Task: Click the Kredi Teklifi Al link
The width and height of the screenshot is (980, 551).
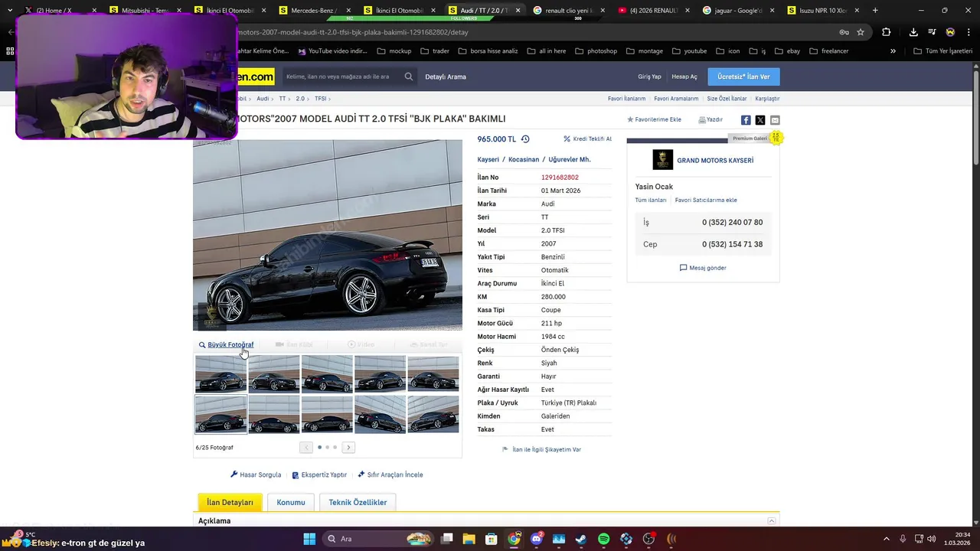Action: click(588, 139)
